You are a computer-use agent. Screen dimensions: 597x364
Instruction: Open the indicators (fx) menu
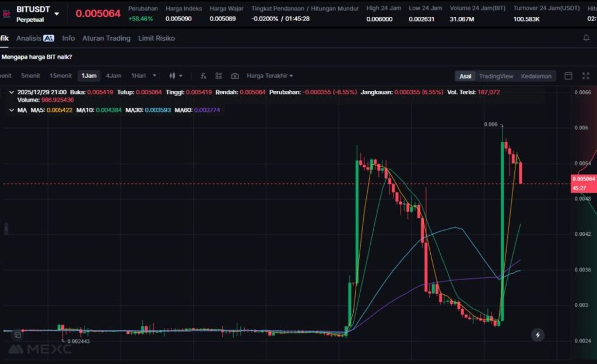point(203,76)
